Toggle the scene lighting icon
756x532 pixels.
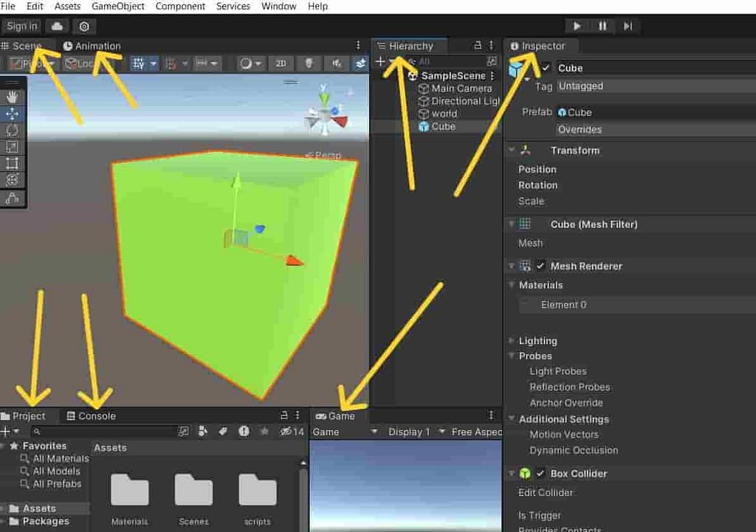310,63
